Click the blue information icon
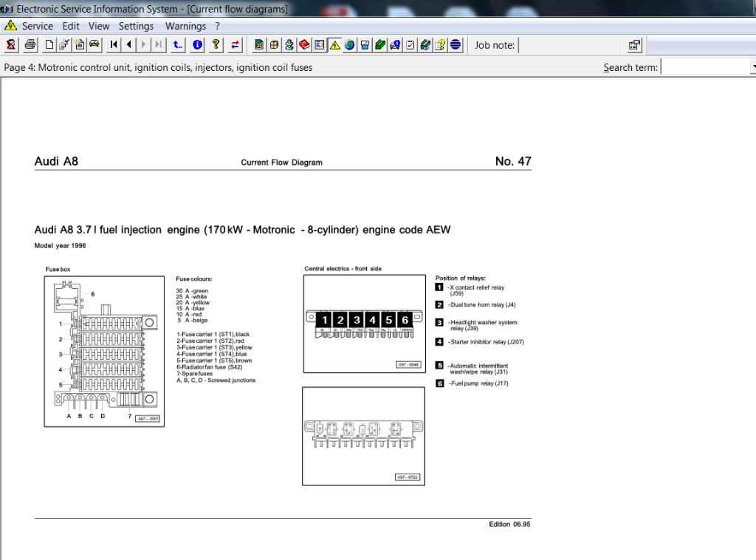 pyautogui.click(x=197, y=45)
